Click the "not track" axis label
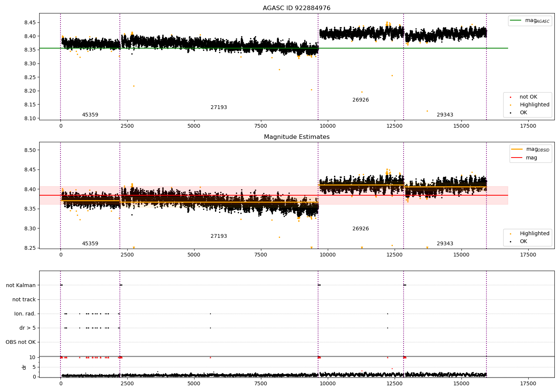 coord(24,300)
